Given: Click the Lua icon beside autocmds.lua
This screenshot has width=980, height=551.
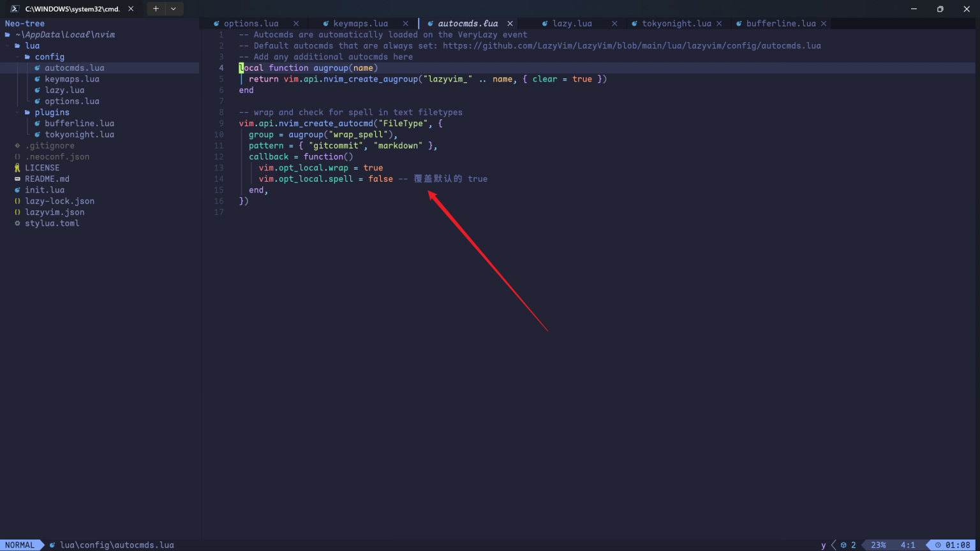Looking at the screenshot, I should (38, 68).
